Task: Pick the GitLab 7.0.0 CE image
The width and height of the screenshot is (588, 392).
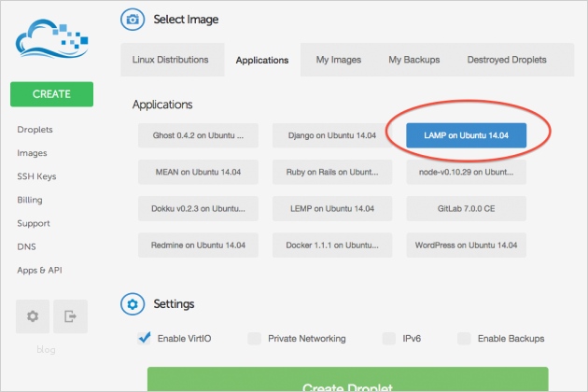Action: 467,209
